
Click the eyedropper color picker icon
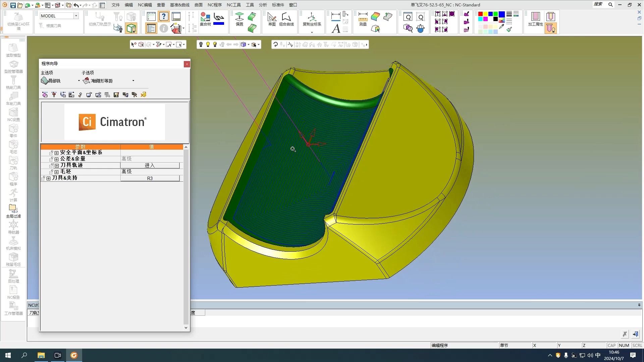[x=501, y=27]
